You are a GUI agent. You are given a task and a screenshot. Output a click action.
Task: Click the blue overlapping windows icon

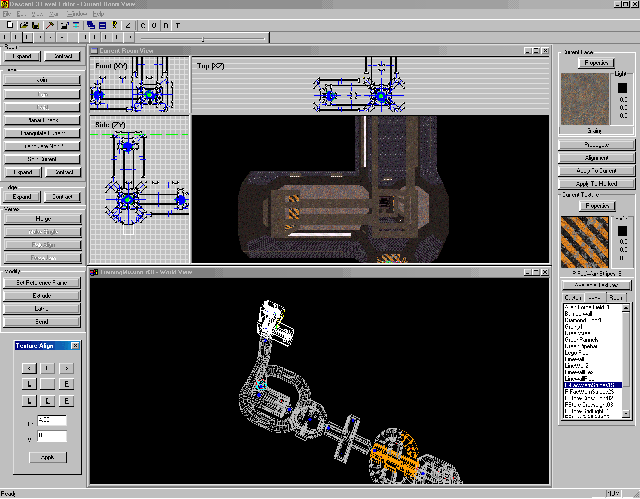pos(91,25)
